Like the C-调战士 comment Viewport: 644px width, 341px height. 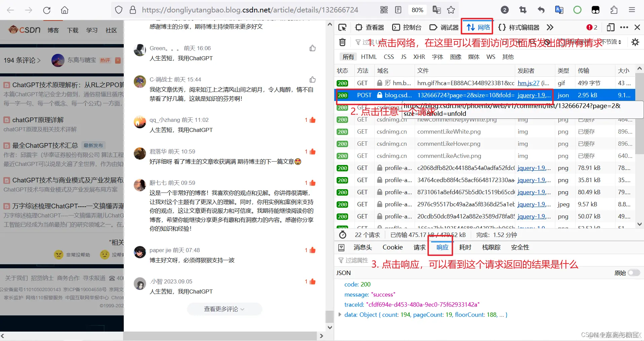[x=312, y=79]
